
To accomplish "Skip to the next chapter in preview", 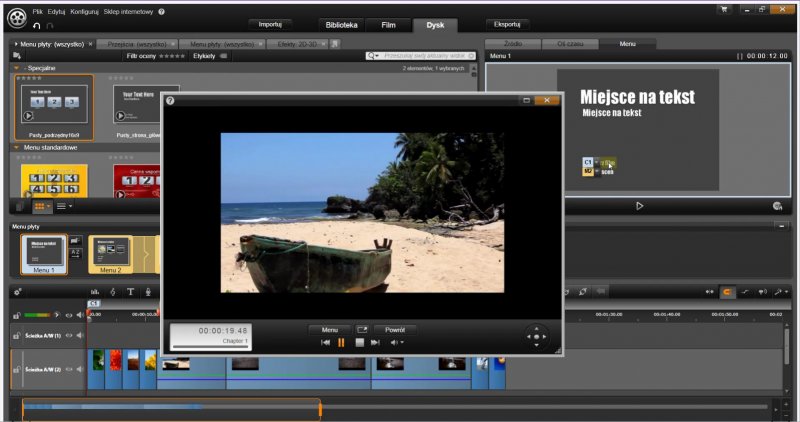I will point(375,342).
